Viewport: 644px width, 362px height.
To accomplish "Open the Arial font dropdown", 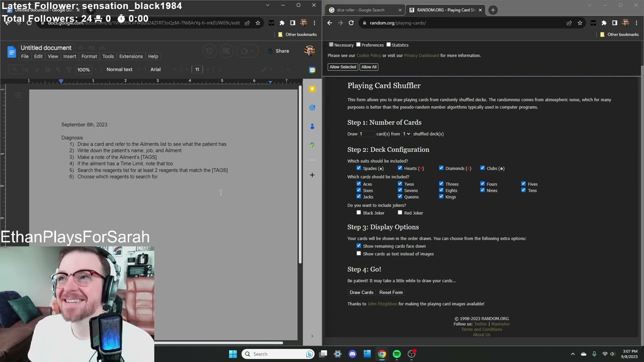I will 162,69.
